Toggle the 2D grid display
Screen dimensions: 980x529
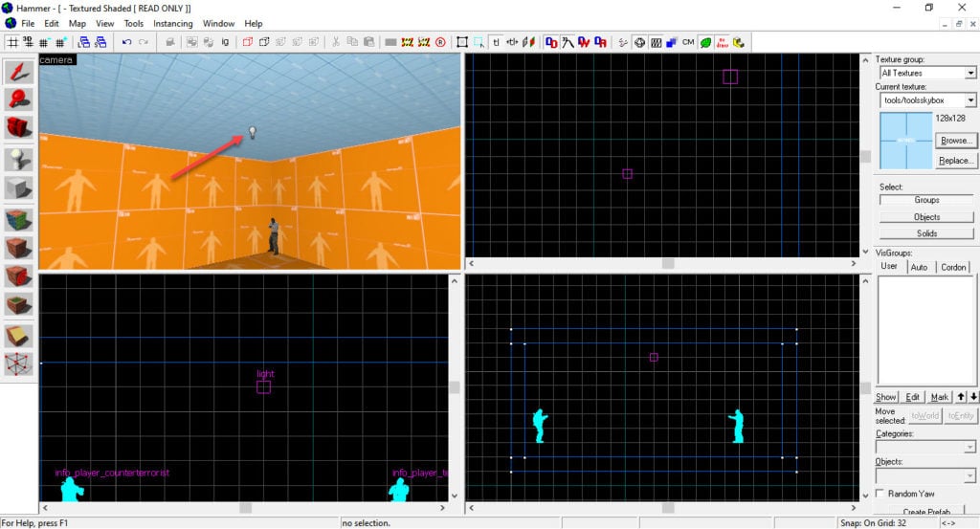tap(11, 42)
